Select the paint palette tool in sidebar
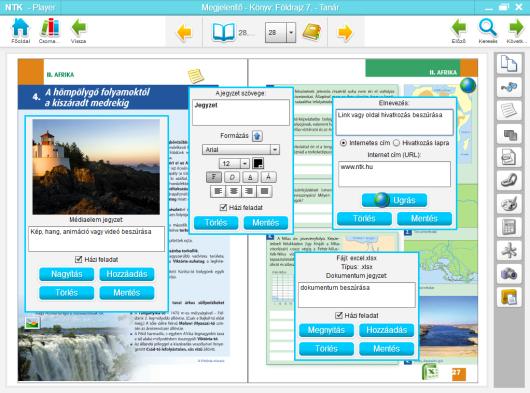The width and height of the screenshot is (530, 393). pos(509,204)
